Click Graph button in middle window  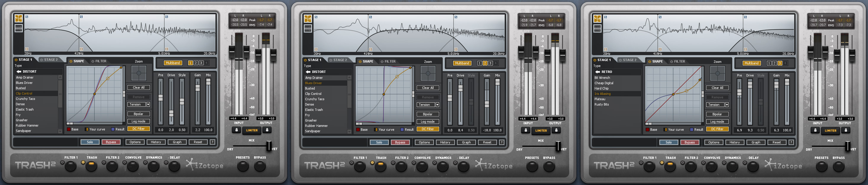coord(466,143)
